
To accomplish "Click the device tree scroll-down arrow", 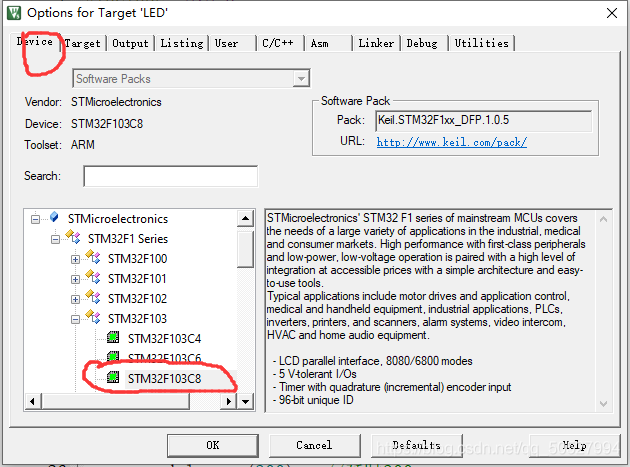I will 245,401.
